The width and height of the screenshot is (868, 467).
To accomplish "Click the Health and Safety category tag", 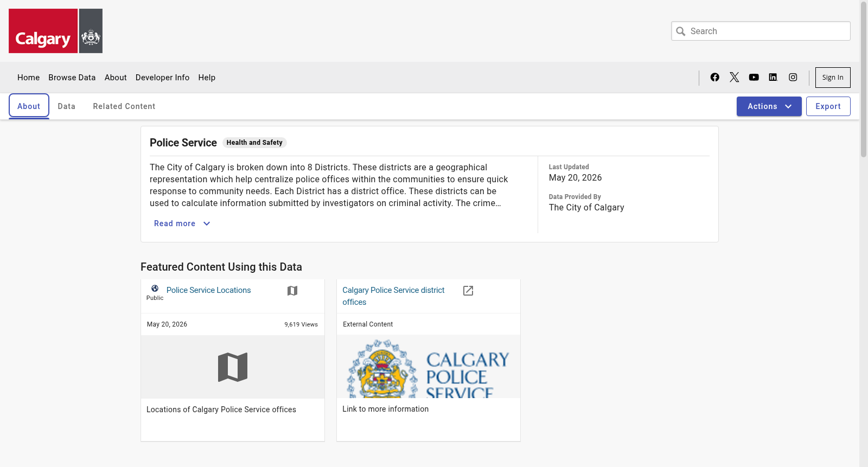I will [254, 143].
